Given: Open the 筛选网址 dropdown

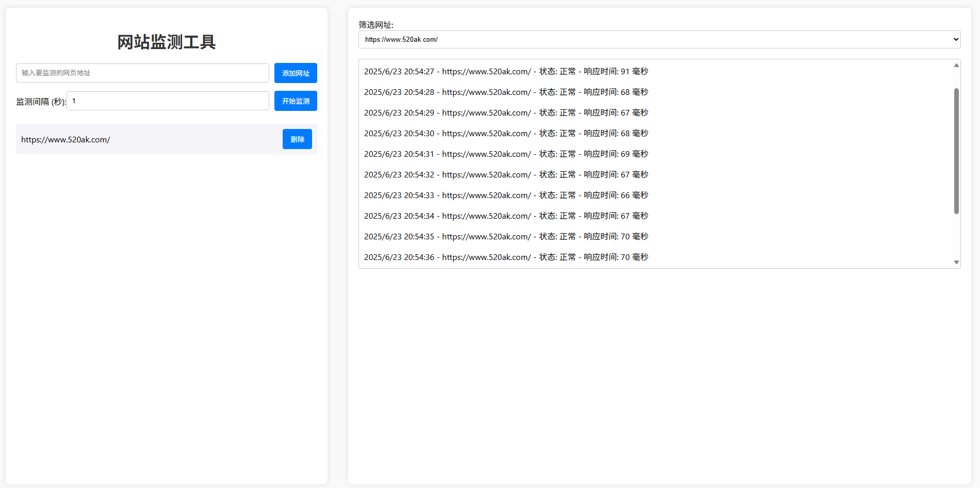Looking at the screenshot, I should click(x=659, y=40).
